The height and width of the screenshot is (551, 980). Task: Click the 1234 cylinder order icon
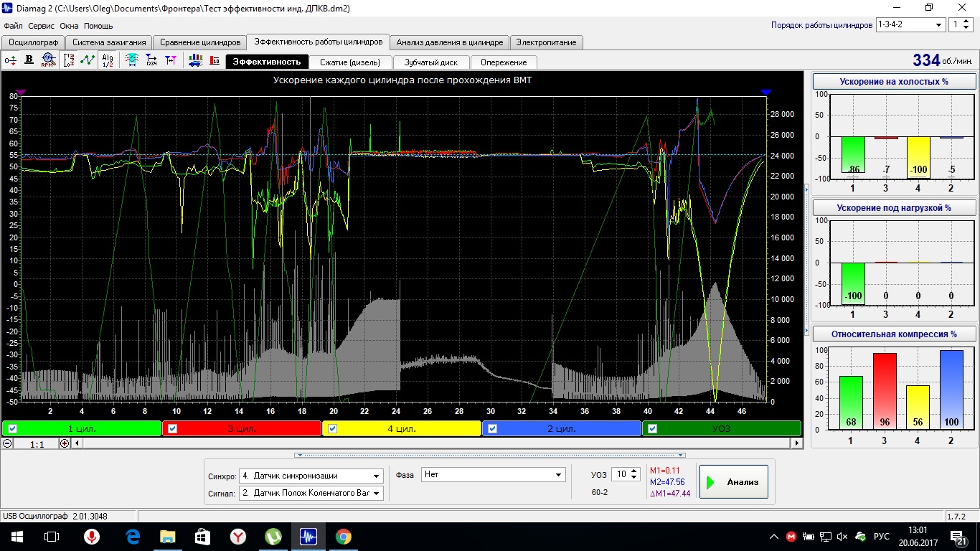(151, 61)
